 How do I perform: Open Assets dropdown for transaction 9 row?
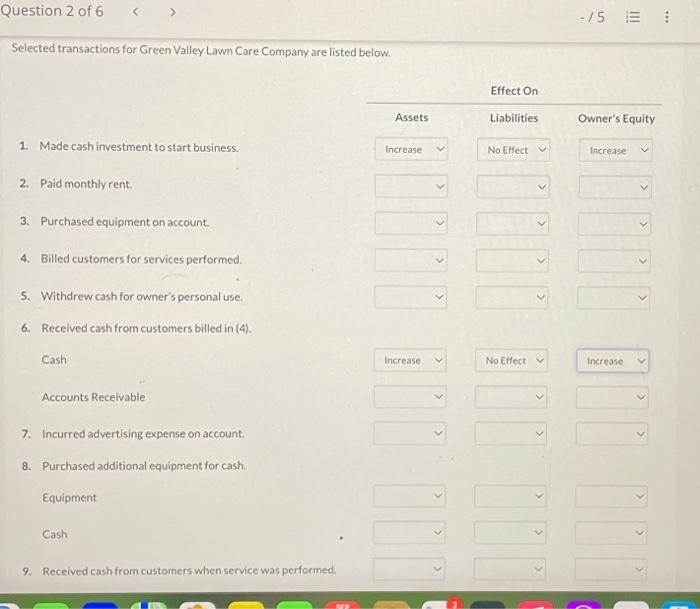click(x=408, y=569)
